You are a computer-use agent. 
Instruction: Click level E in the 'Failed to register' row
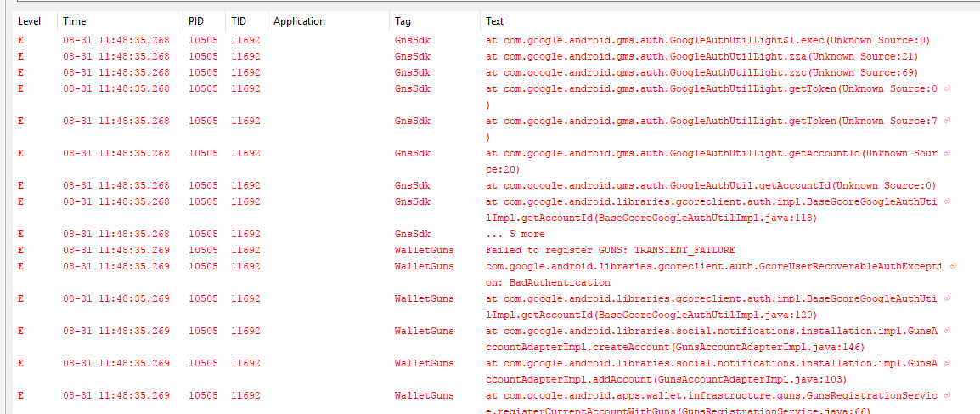point(20,250)
